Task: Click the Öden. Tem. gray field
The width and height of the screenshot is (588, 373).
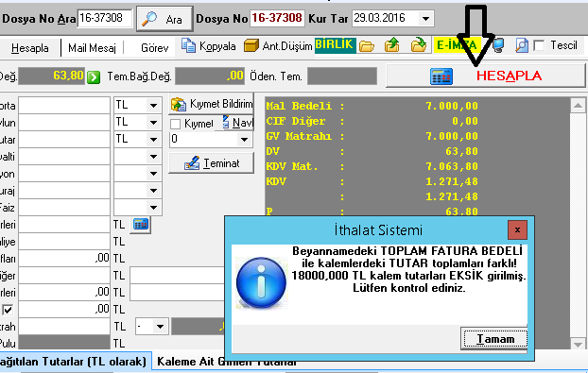Action: pyautogui.click(x=342, y=76)
